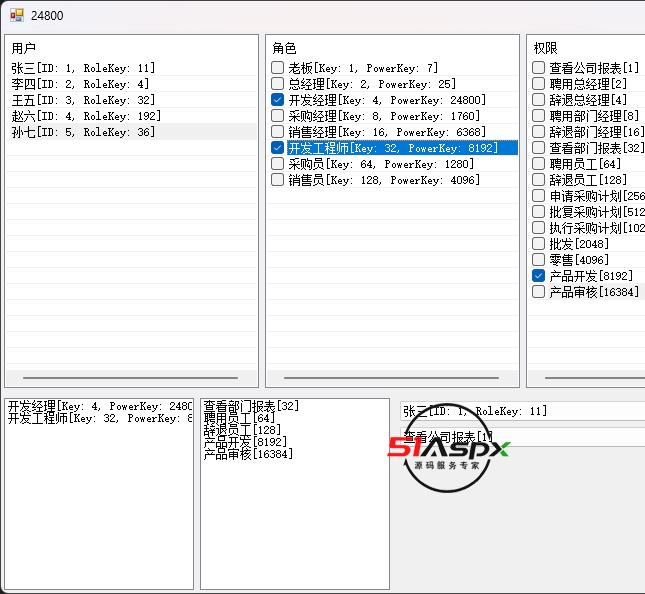Select user 张三 with RoleKey 11
The image size is (645, 594).
coord(83,68)
